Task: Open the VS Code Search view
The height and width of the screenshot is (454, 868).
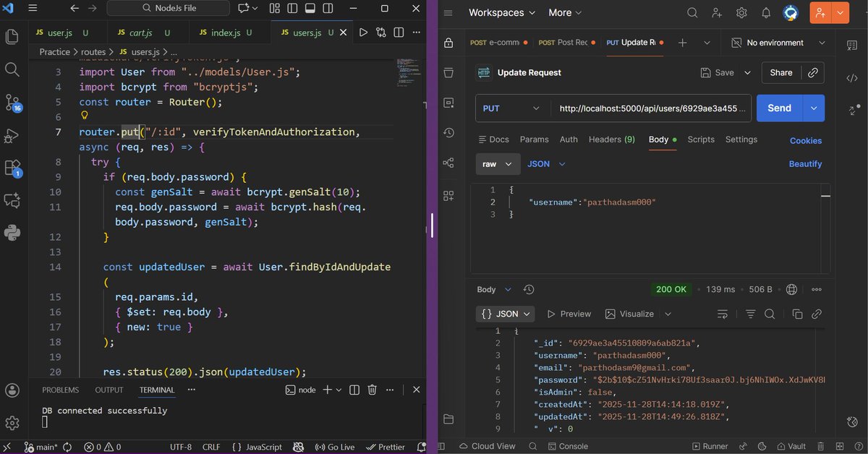Action: (x=12, y=69)
